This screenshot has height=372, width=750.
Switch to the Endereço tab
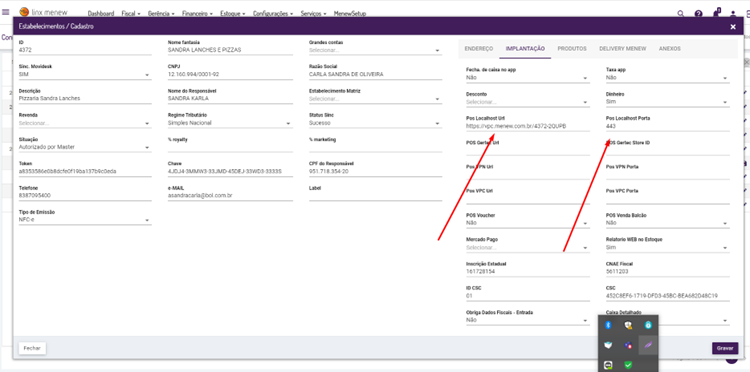pyautogui.click(x=479, y=49)
